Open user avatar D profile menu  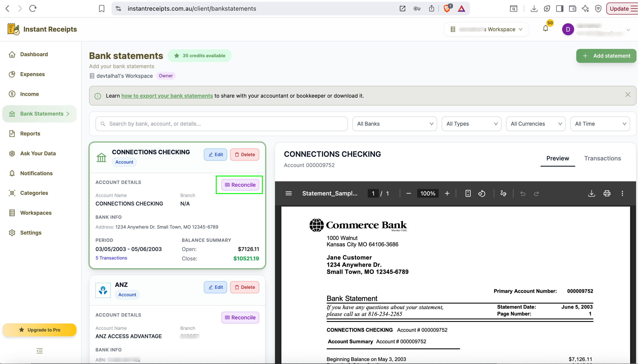pyautogui.click(x=568, y=29)
